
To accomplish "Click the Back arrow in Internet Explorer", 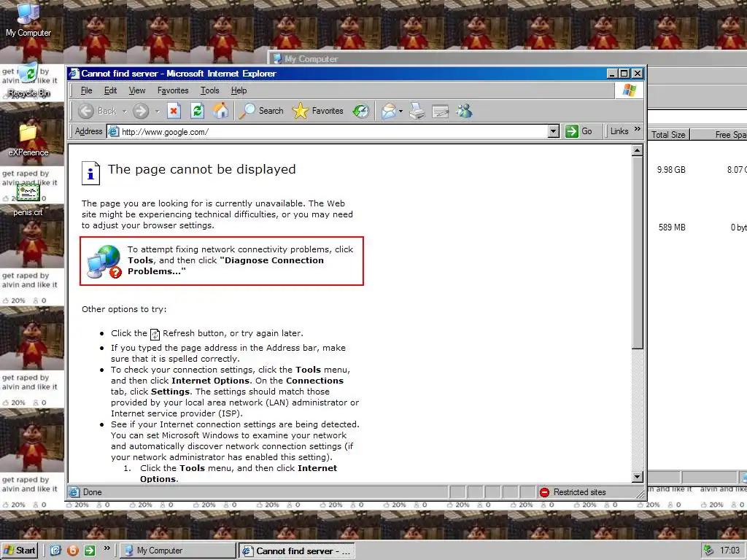I will [x=86, y=111].
